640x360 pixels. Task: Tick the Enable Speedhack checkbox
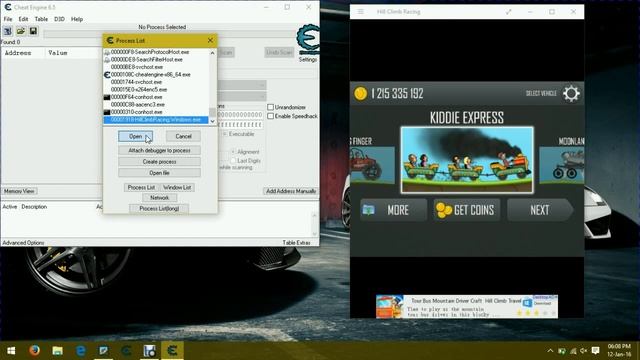coord(270,116)
